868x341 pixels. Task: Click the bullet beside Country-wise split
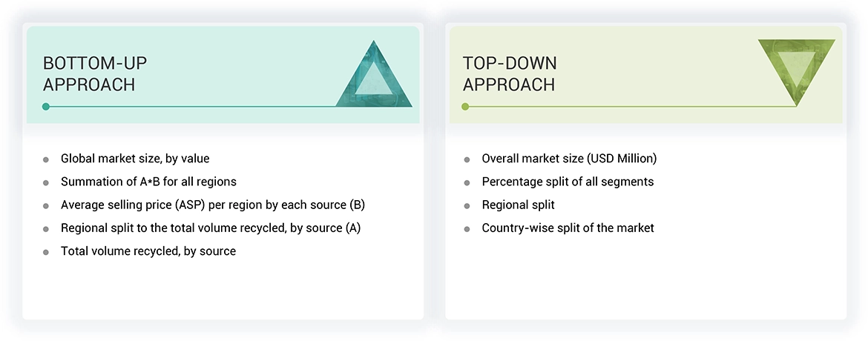click(x=467, y=229)
